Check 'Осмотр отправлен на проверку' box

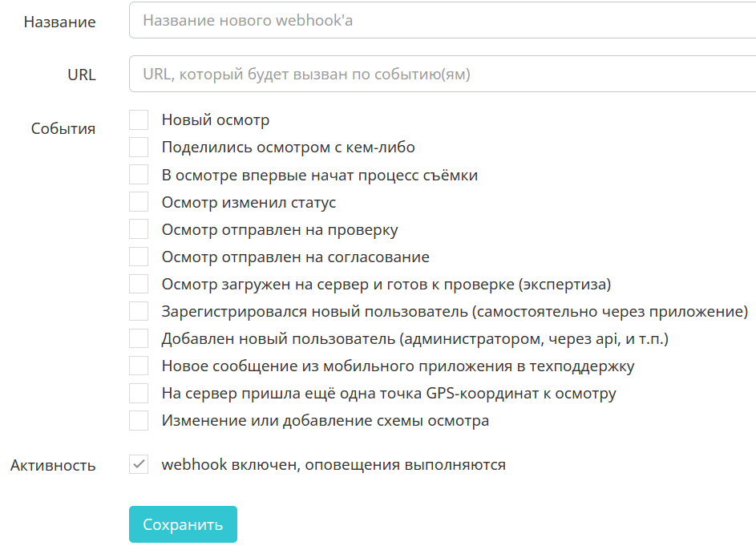point(139,229)
